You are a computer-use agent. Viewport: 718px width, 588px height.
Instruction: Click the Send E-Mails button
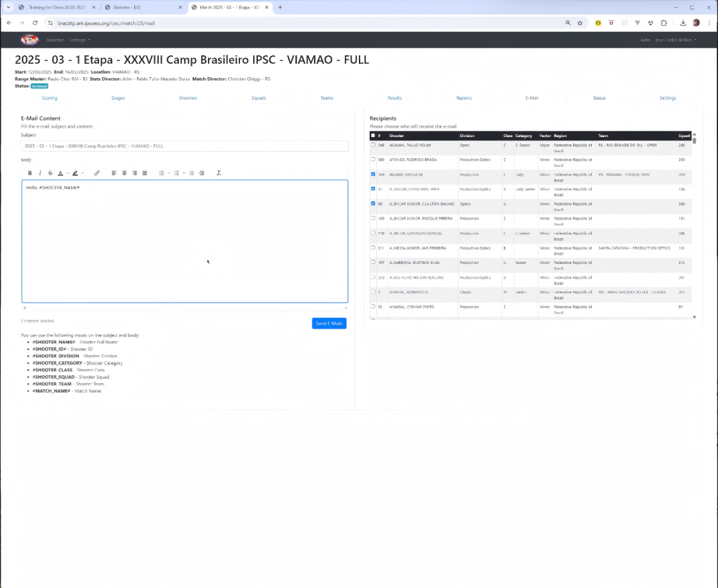point(329,323)
